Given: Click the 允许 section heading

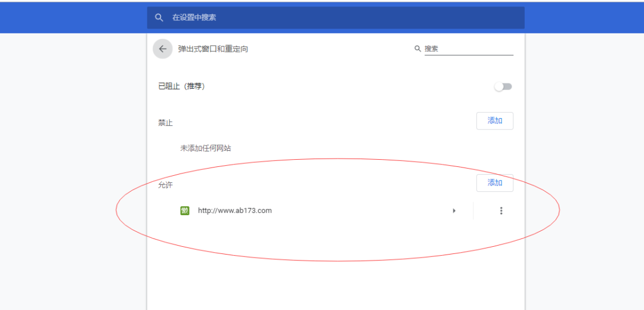Looking at the screenshot, I should pyautogui.click(x=166, y=185).
